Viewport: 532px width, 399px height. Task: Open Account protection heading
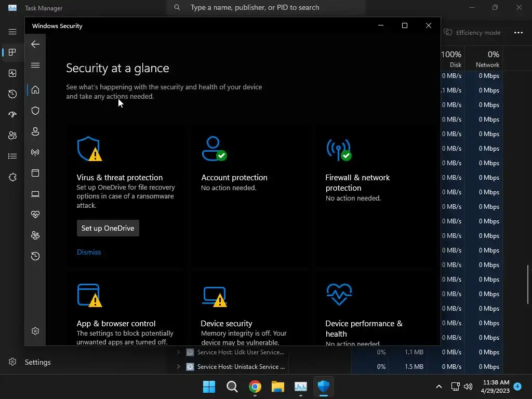point(234,178)
